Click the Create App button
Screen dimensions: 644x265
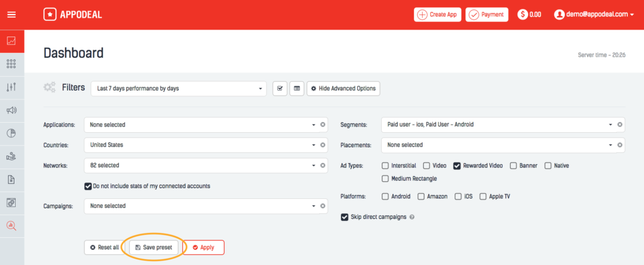point(438,14)
